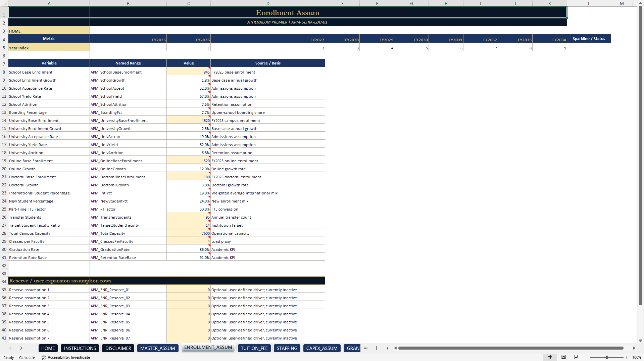This screenshot has width=644, height=361.
Task: Open the DISCLAIMER sheet tab
Action: 118,348
